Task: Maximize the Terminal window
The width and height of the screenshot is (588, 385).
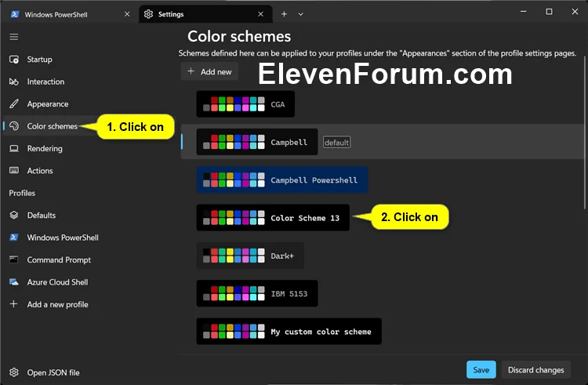Action: tap(549, 12)
